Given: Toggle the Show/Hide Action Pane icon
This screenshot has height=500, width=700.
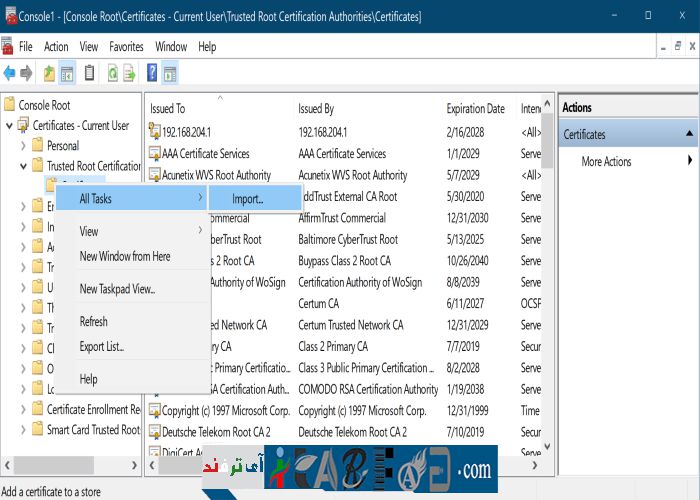Looking at the screenshot, I should coord(170,73).
